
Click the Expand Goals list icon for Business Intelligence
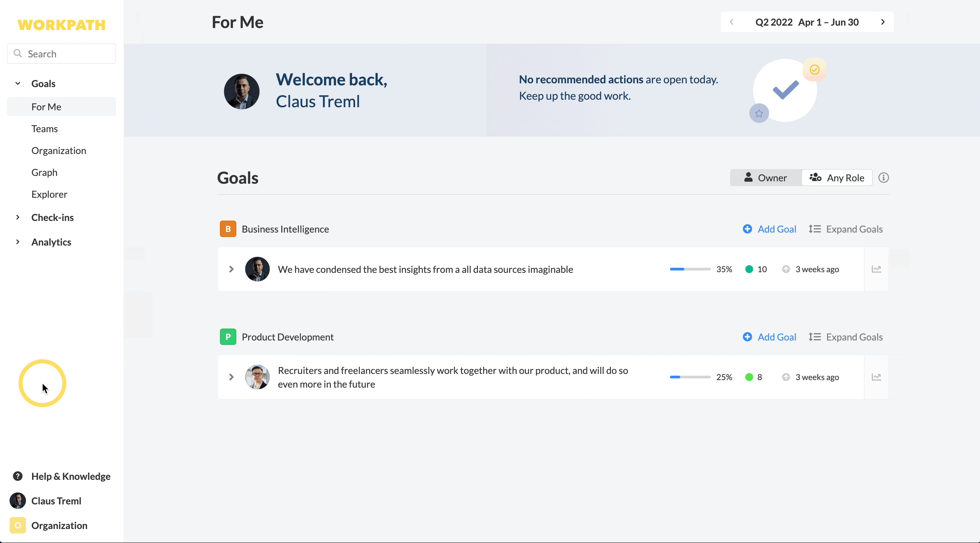point(814,229)
